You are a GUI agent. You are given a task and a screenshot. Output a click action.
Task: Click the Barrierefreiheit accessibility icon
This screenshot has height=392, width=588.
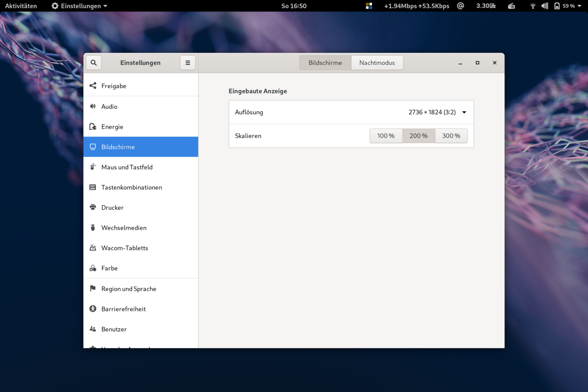pyautogui.click(x=93, y=309)
